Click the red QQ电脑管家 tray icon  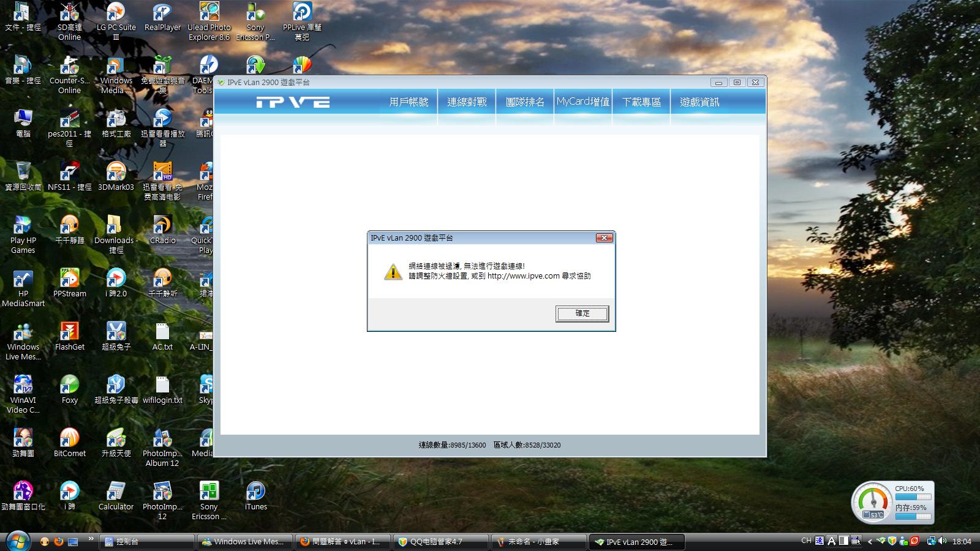click(x=914, y=541)
